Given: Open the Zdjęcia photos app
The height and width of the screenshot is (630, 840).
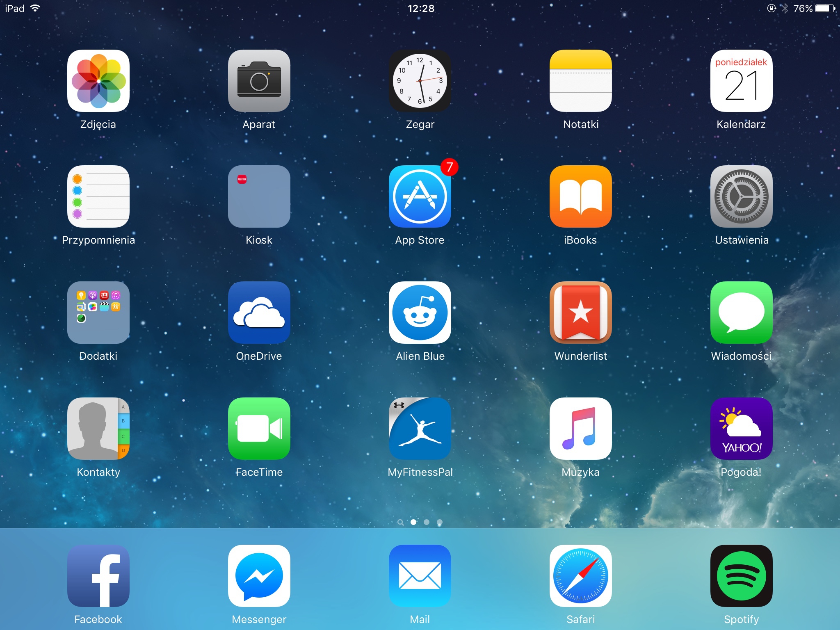Looking at the screenshot, I should [98, 81].
